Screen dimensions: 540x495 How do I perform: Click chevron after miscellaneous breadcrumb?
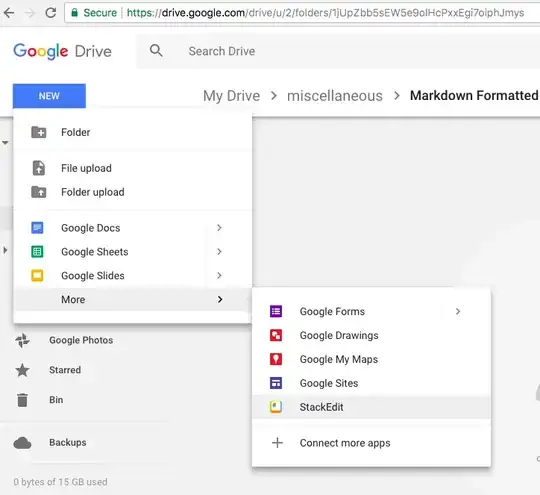click(x=397, y=95)
